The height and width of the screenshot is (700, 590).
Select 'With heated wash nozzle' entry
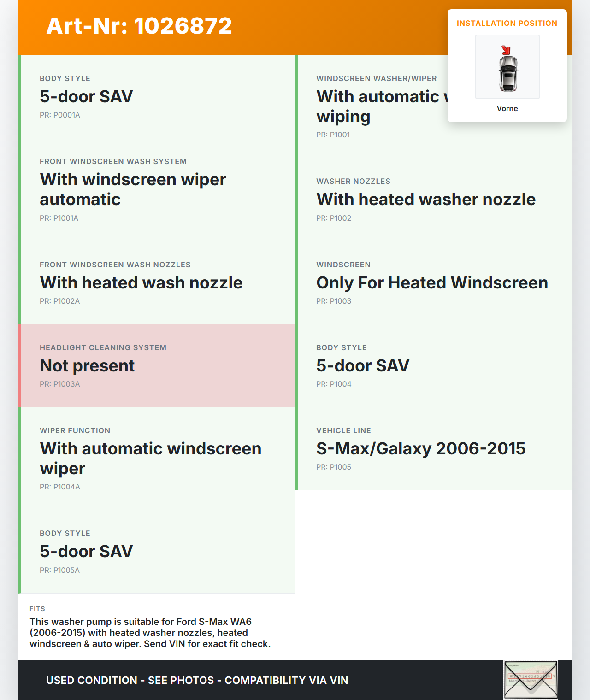(x=141, y=282)
